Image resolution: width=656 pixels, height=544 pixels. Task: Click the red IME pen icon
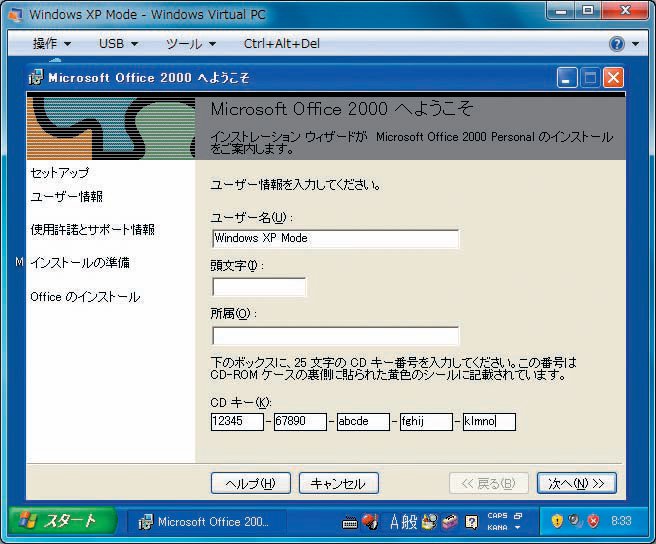(x=370, y=522)
